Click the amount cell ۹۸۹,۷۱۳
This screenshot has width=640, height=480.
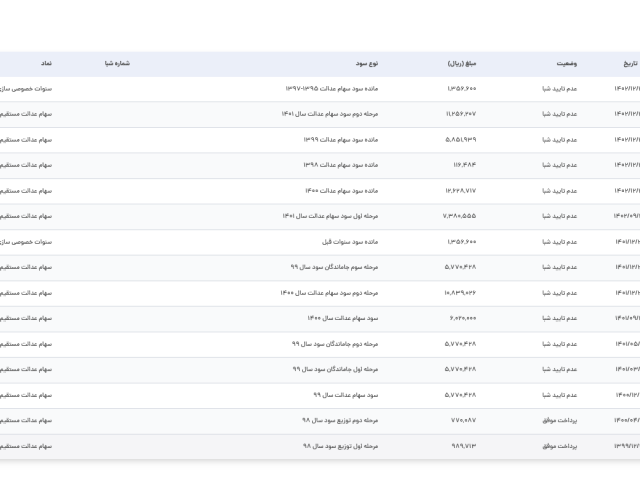pos(461,446)
